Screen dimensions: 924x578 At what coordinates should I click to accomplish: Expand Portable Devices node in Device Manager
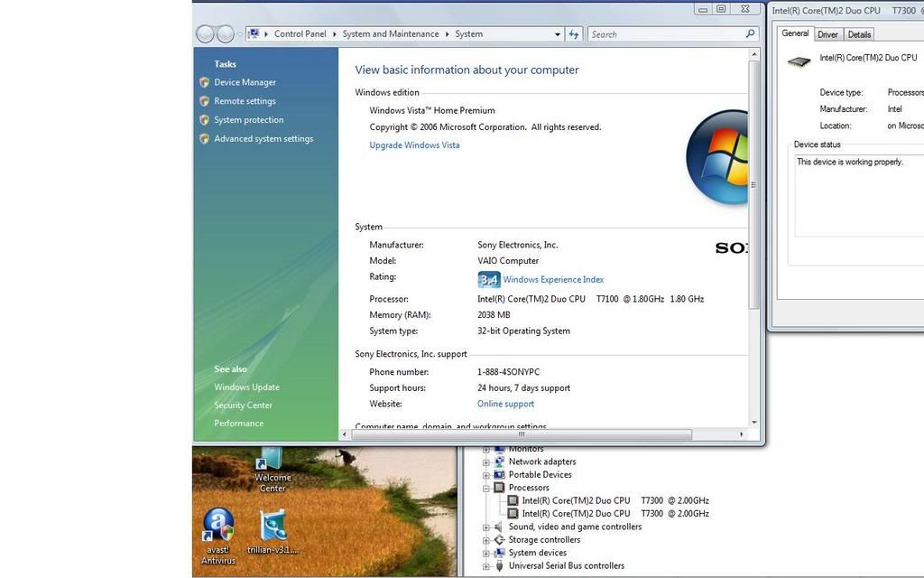[486, 475]
